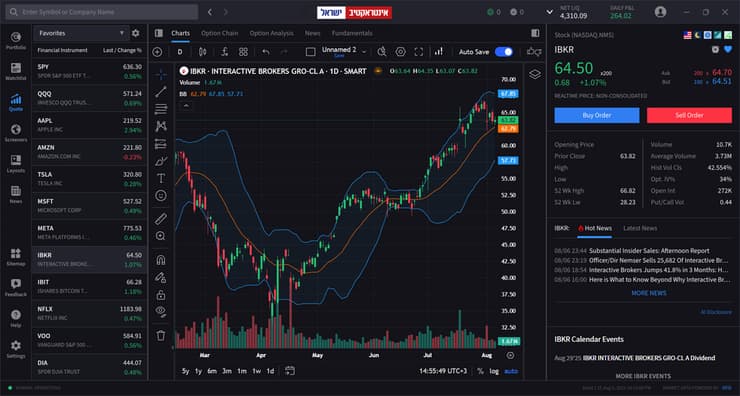
Task: Open the chart object tree layers icon
Action: [x=535, y=74]
